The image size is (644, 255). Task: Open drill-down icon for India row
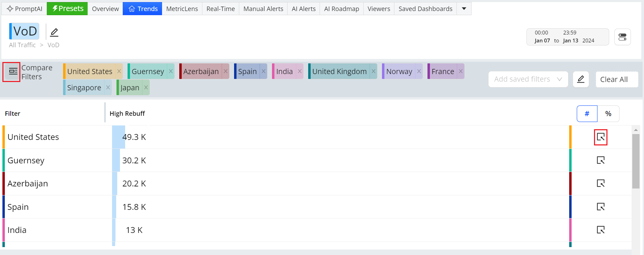pos(600,230)
